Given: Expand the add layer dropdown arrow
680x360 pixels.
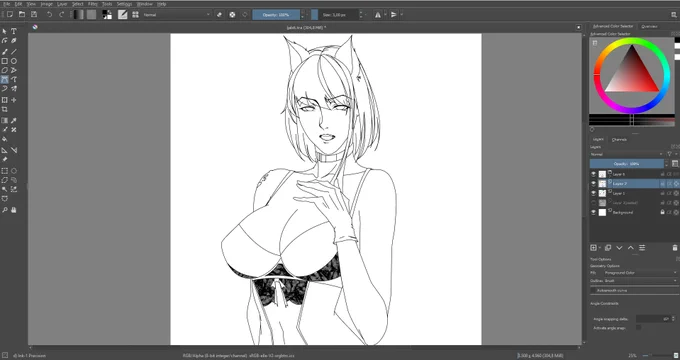Looking at the screenshot, I should click(600, 248).
